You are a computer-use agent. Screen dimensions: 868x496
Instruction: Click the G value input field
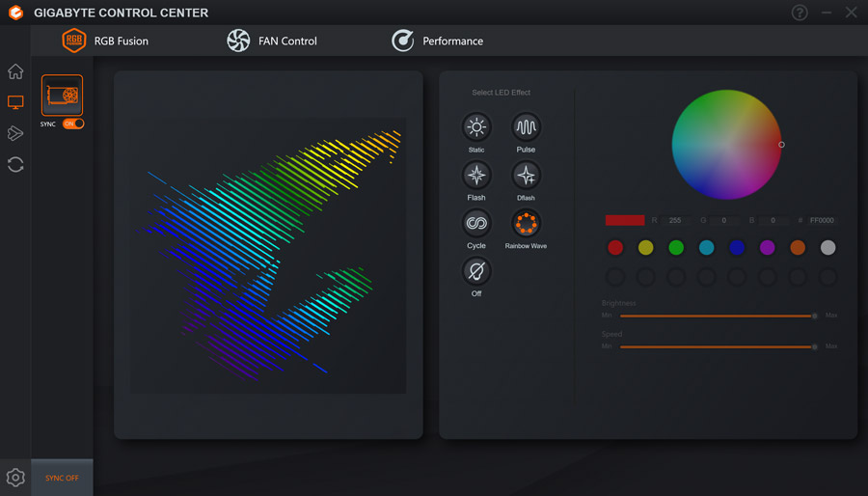pyautogui.click(x=723, y=220)
